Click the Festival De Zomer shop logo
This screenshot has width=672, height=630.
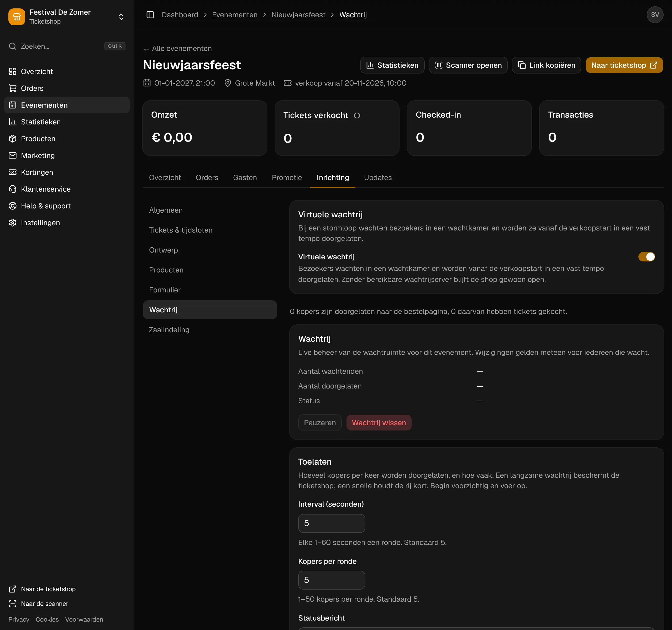point(17,17)
